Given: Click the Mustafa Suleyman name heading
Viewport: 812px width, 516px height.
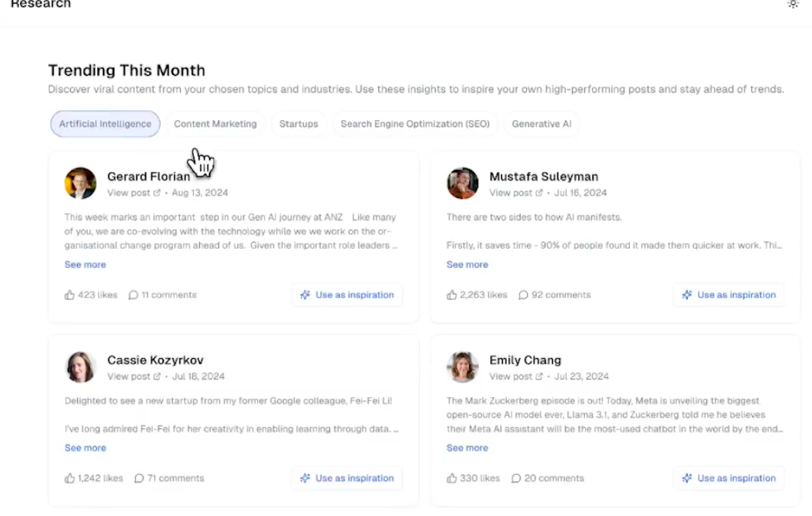Looking at the screenshot, I should [543, 177].
